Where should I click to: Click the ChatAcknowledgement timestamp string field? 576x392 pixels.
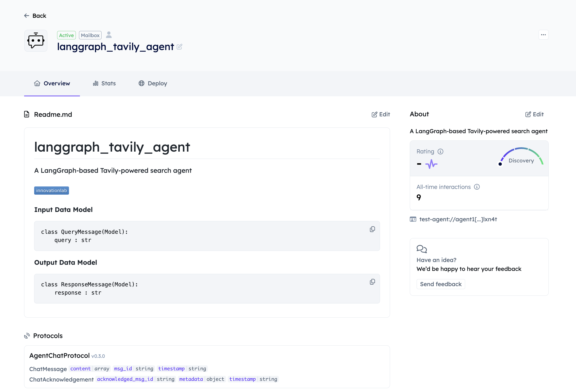click(x=253, y=379)
